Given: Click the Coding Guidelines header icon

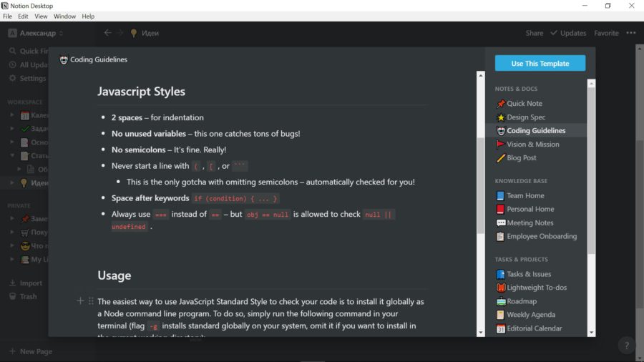Looking at the screenshot, I should pos(64,60).
